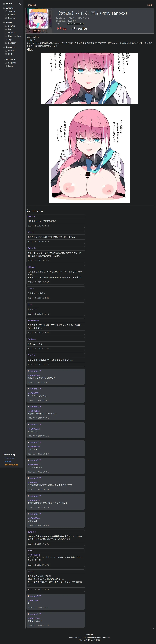This screenshot has height=644, width=156.
Task: Select the ブルーアーカイブ tag
Action: [x=79, y=24]
